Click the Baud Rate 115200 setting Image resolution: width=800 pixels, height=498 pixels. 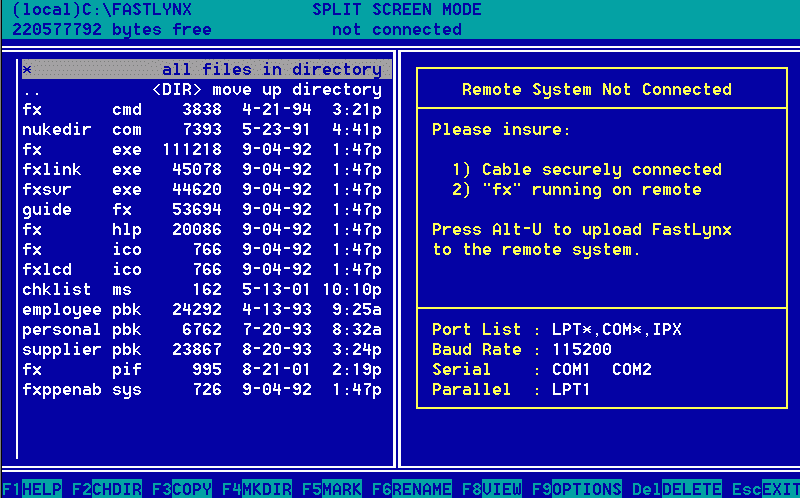point(521,350)
